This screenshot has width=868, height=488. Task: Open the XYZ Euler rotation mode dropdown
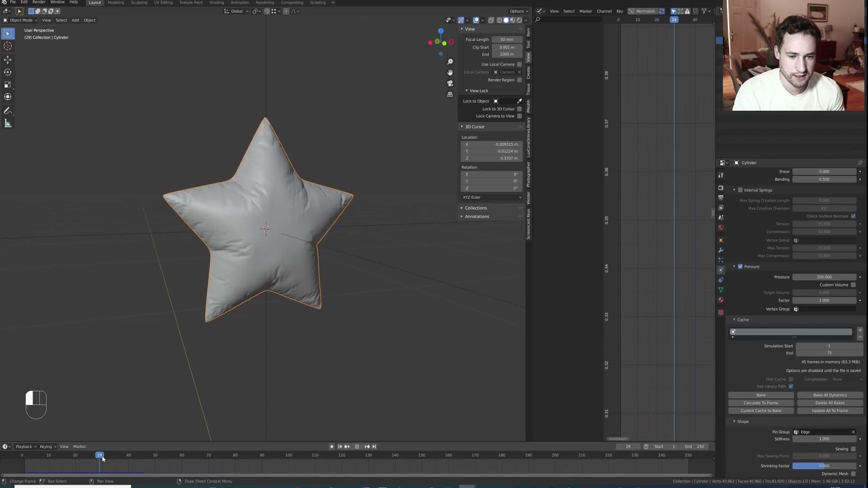click(x=492, y=197)
